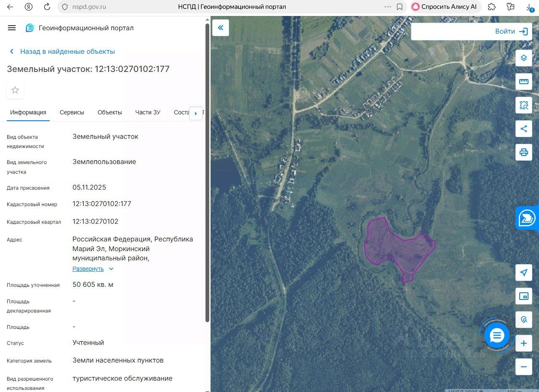Click the left panel vertical scrollbar

207,172
